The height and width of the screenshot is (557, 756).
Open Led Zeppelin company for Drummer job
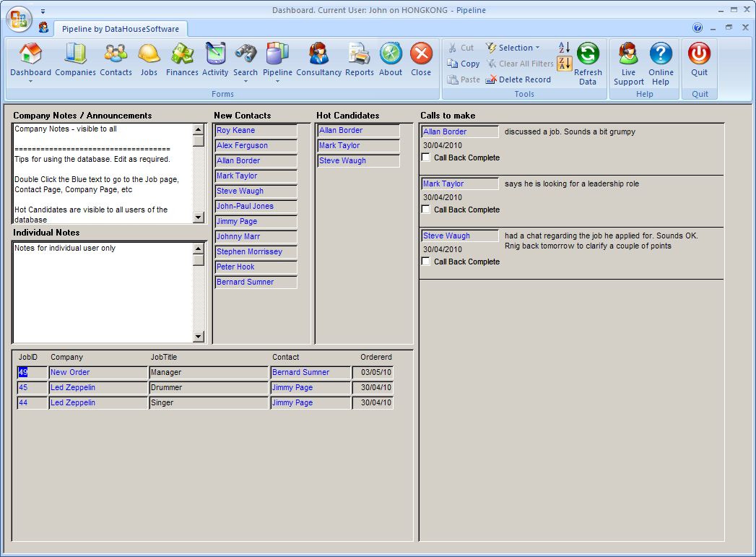pyautogui.click(x=73, y=388)
